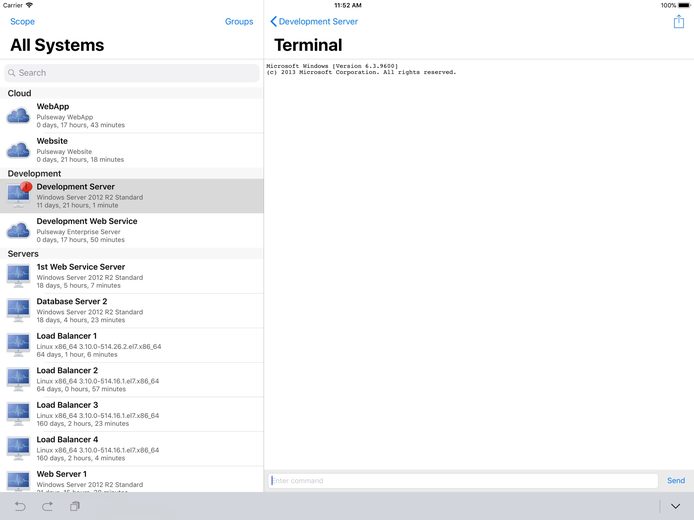This screenshot has height=520, width=694.
Task: Click 'Pulseway Enterprise Server' subtitle
Action: pyautogui.click(x=78, y=232)
